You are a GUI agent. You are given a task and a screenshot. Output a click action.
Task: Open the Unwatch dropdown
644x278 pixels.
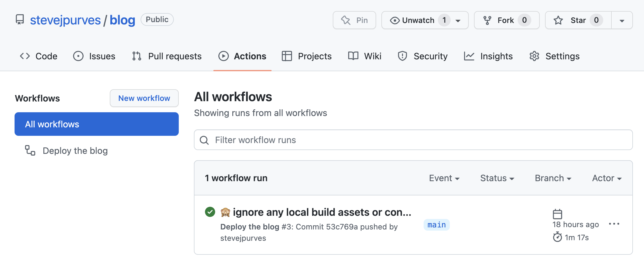(458, 20)
